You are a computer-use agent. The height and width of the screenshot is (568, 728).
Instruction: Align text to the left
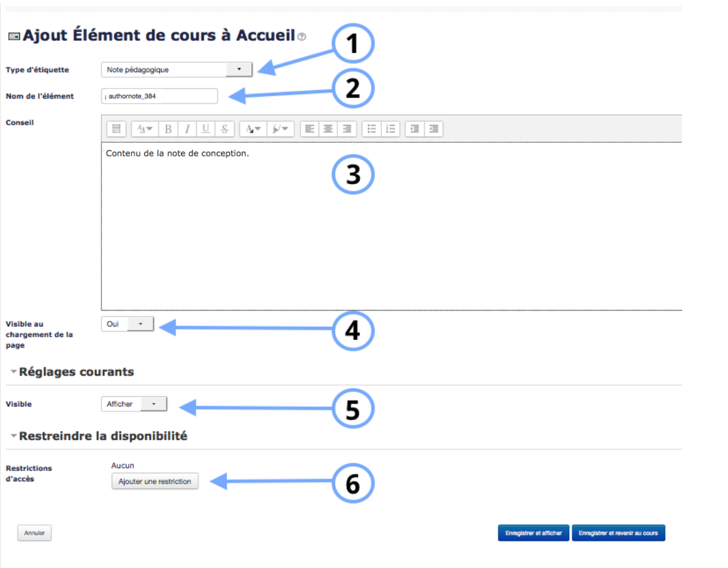click(310, 129)
